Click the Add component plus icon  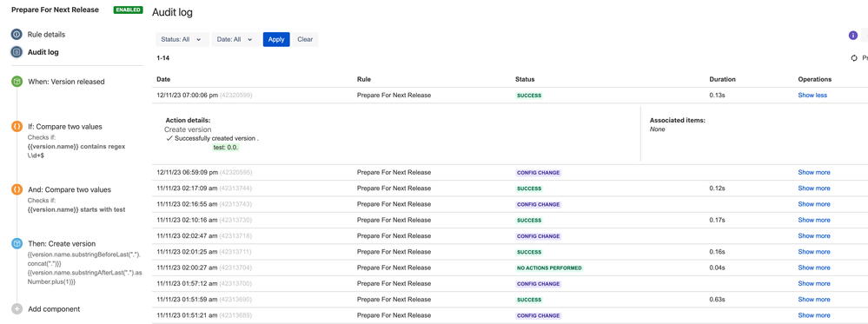tap(17, 309)
